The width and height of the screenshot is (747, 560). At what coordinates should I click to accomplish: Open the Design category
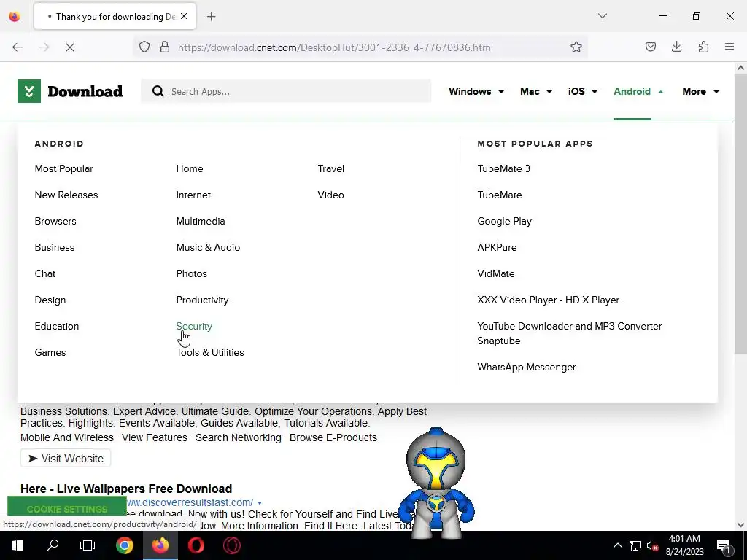(x=50, y=300)
